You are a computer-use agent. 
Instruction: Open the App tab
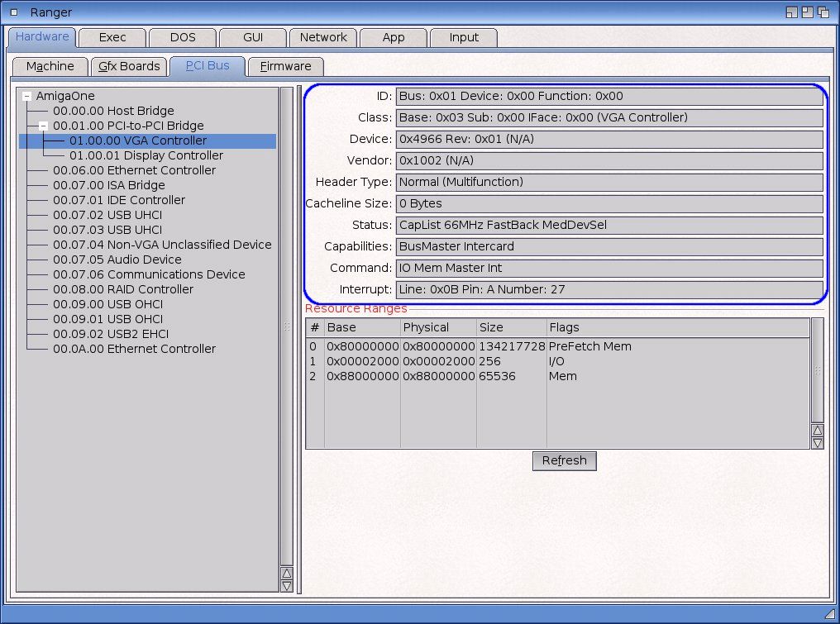[x=394, y=37]
